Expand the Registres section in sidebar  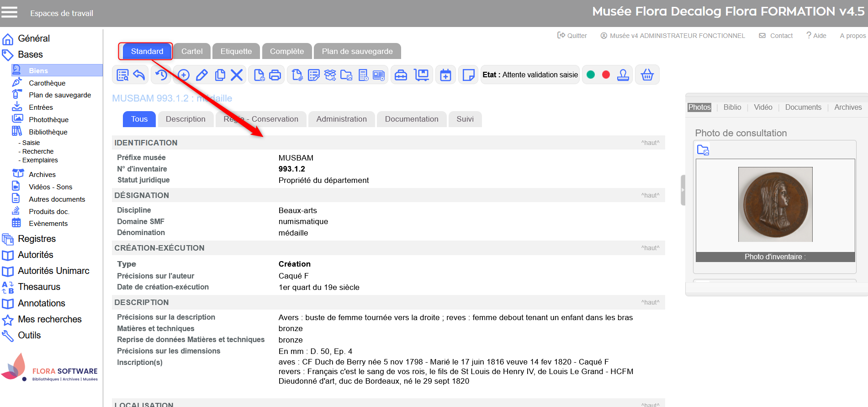37,239
